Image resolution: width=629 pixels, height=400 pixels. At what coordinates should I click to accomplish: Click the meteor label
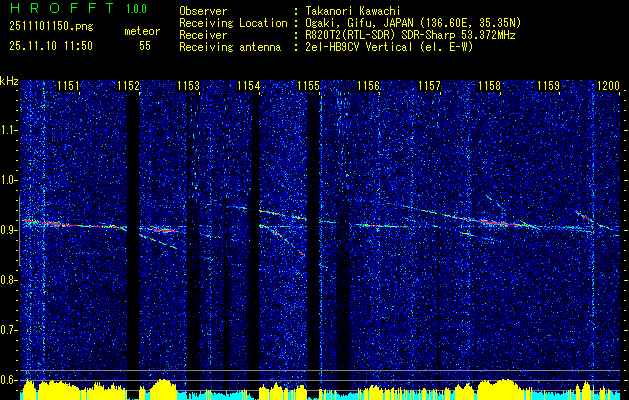pyautogui.click(x=142, y=31)
